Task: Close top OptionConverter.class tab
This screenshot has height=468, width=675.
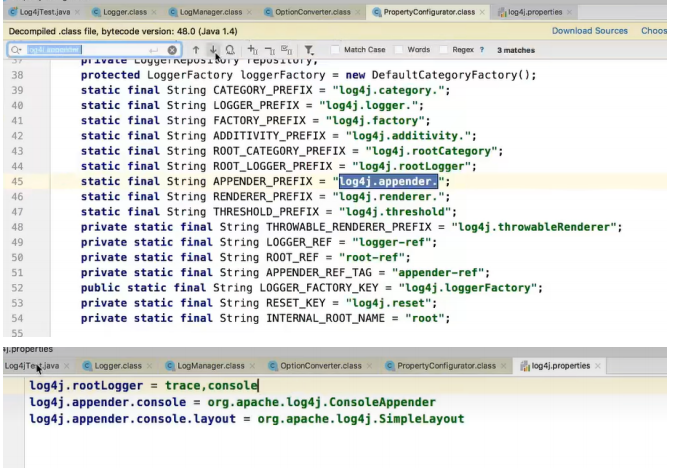Action: pos(358,12)
